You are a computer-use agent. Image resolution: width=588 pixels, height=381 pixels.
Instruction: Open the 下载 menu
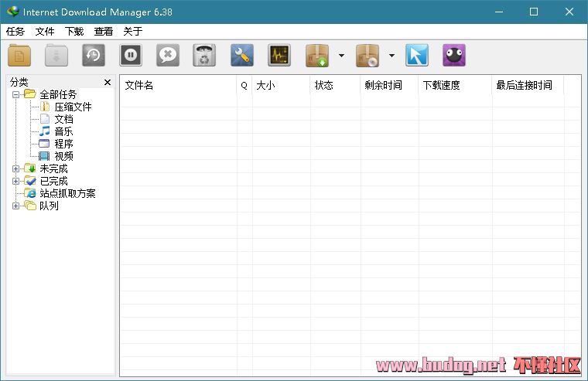coord(74,32)
